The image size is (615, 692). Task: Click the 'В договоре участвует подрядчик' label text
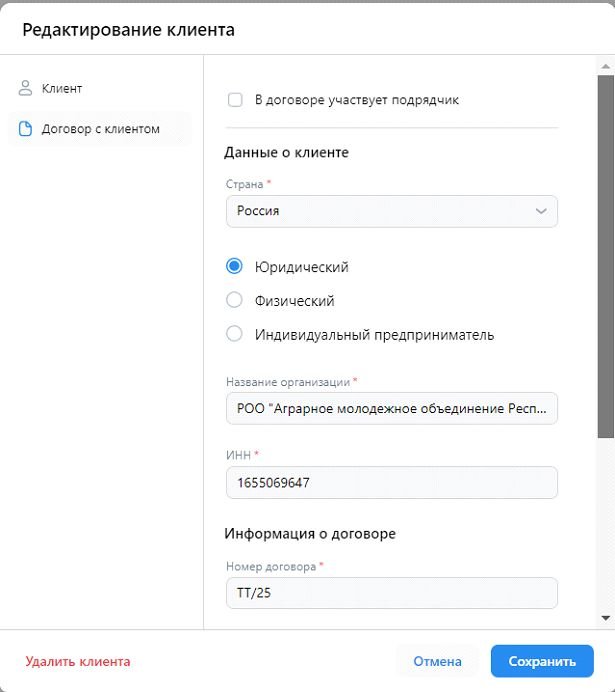357,100
